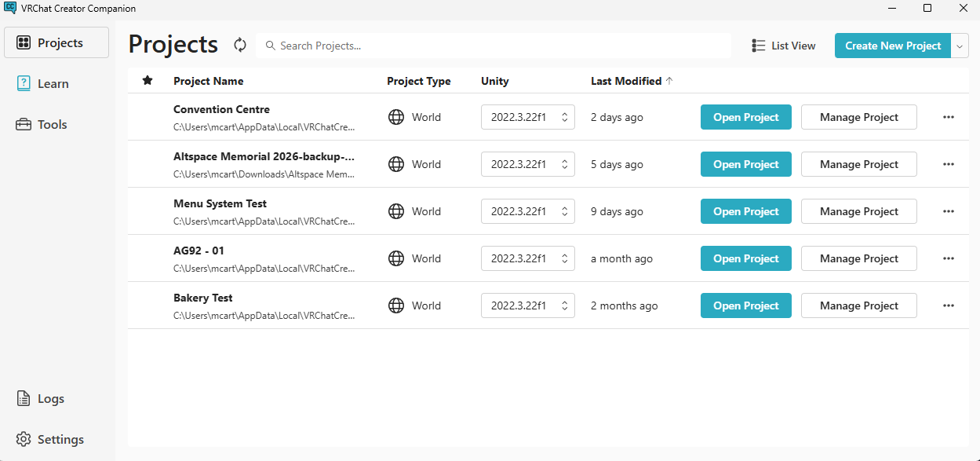Click the globe icon in Bakery Test row
The height and width of the screenshot is (461, 980).
[x=396, y=306]
